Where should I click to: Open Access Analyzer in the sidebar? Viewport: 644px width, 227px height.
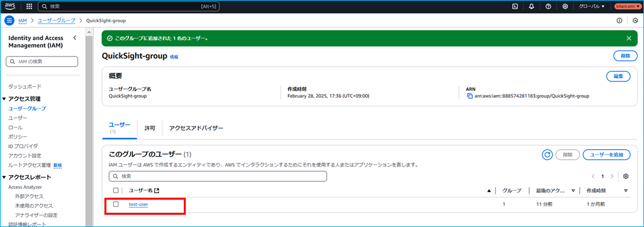(x=25, y=187)
